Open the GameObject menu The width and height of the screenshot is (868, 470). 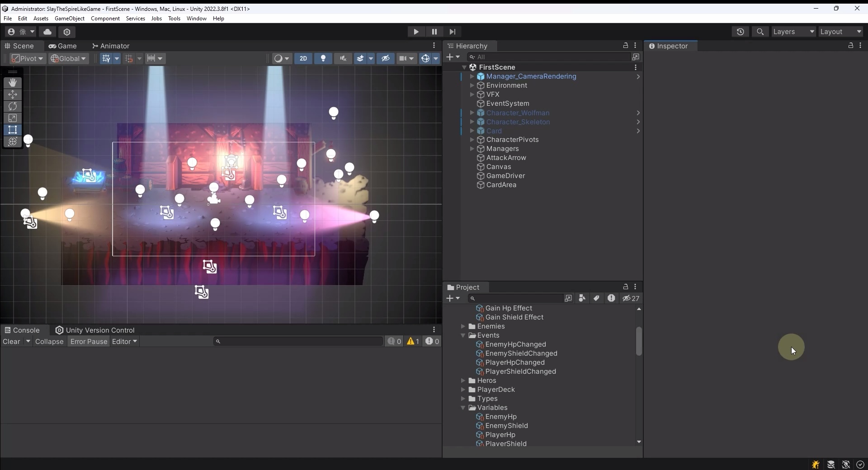click(69, 19)
